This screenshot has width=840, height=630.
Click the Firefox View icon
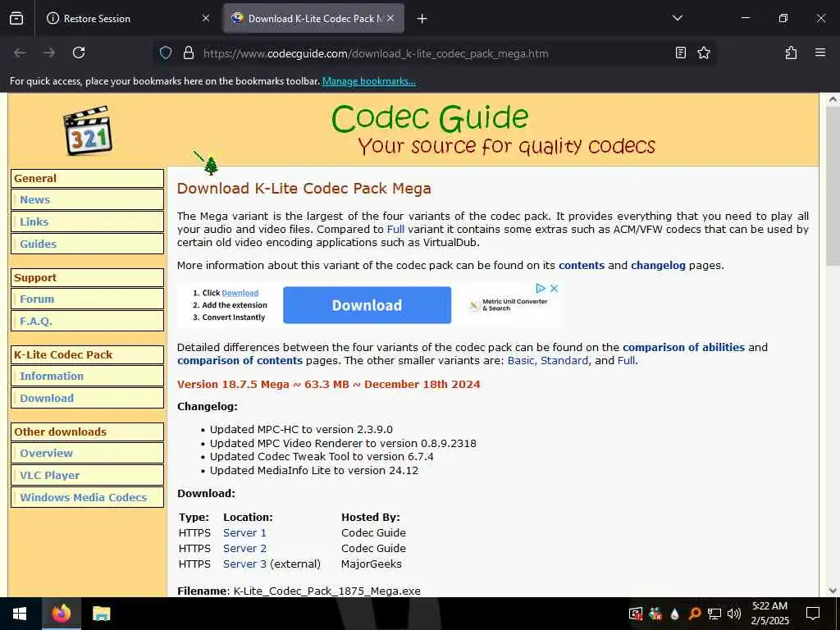pyautogui.click(x=16, y=18)
